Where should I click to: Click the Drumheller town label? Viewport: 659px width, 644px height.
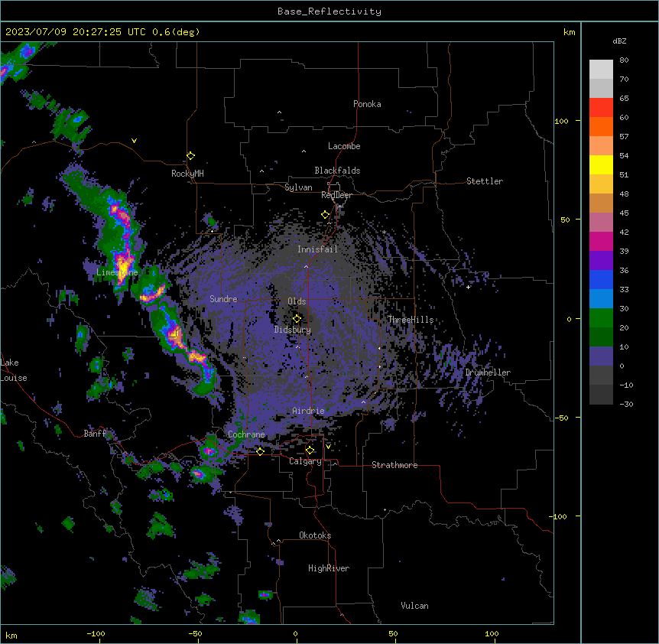tap(488, 372)
